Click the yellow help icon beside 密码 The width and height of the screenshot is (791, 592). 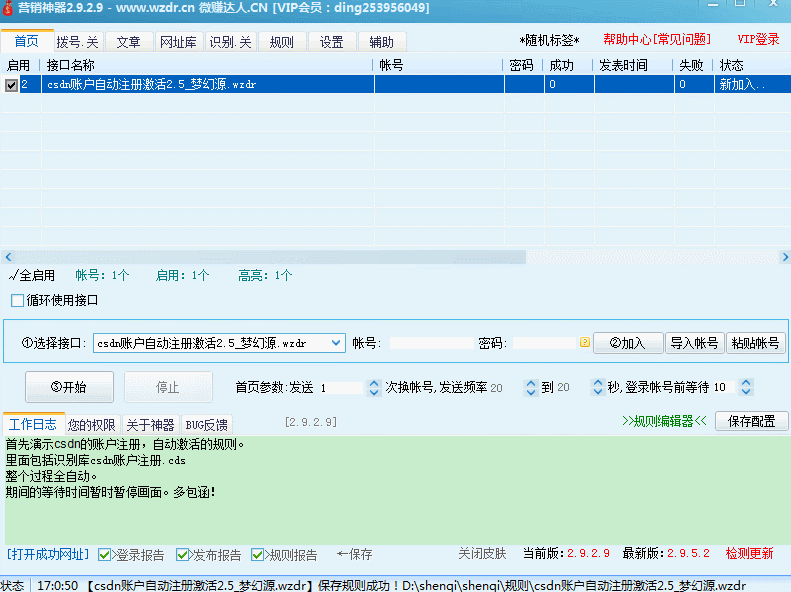(585, 342)
